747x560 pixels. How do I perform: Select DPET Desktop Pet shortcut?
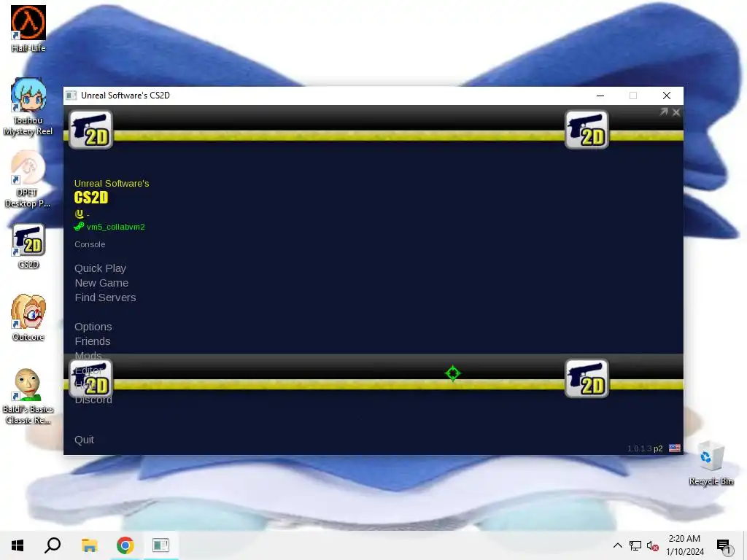(x=28, y=179)
